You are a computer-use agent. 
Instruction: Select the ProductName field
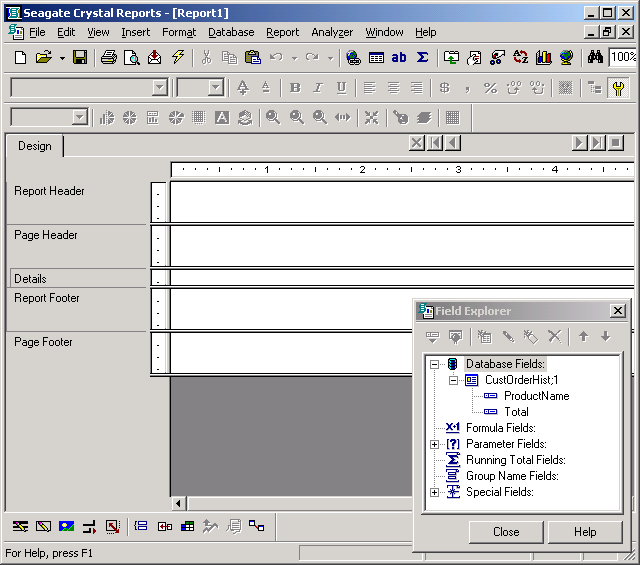coord(536,396)
